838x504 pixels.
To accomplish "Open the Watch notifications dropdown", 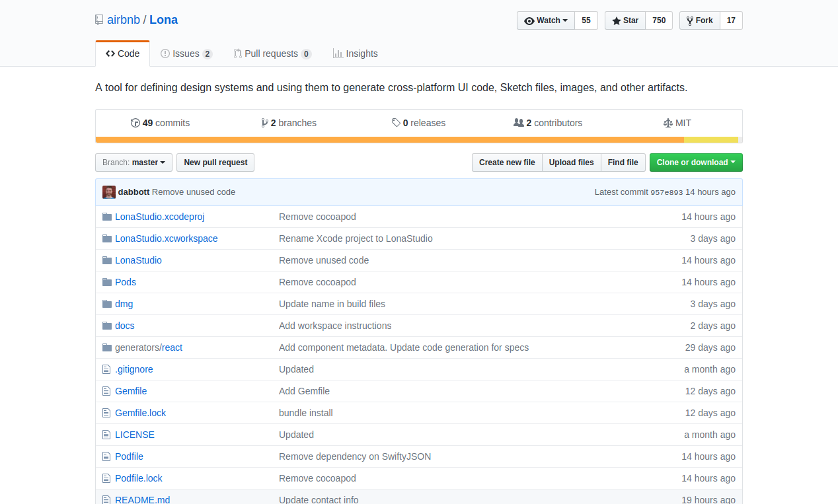I will [546, 20].
